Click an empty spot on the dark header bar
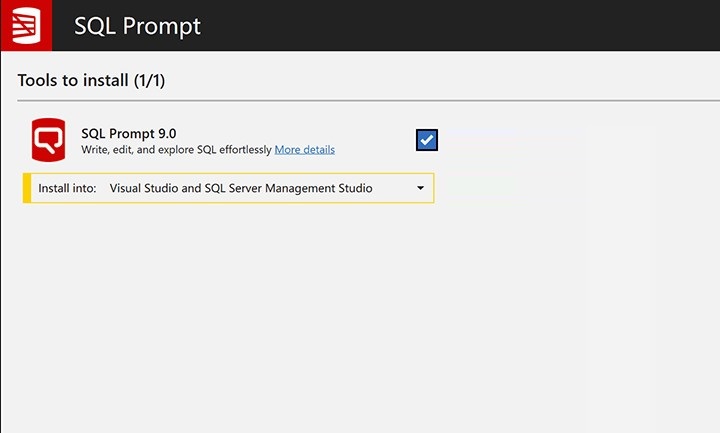Viewport: 720px width, 433px height. point(459,25)
